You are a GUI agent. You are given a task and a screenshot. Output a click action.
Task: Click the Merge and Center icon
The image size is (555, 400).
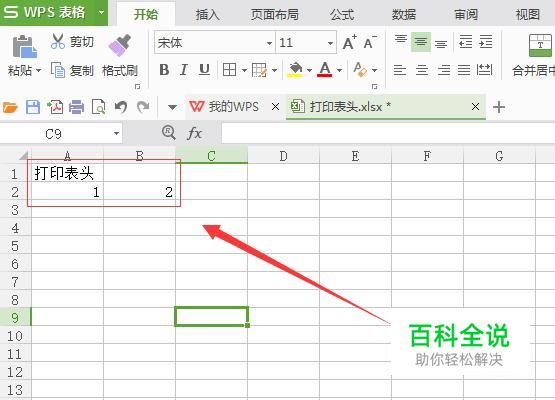[x=540, y=45]
